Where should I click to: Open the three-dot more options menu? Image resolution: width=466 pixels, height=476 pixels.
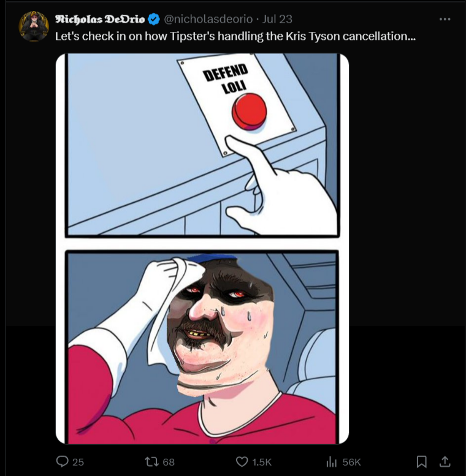(x=445, y=19)
